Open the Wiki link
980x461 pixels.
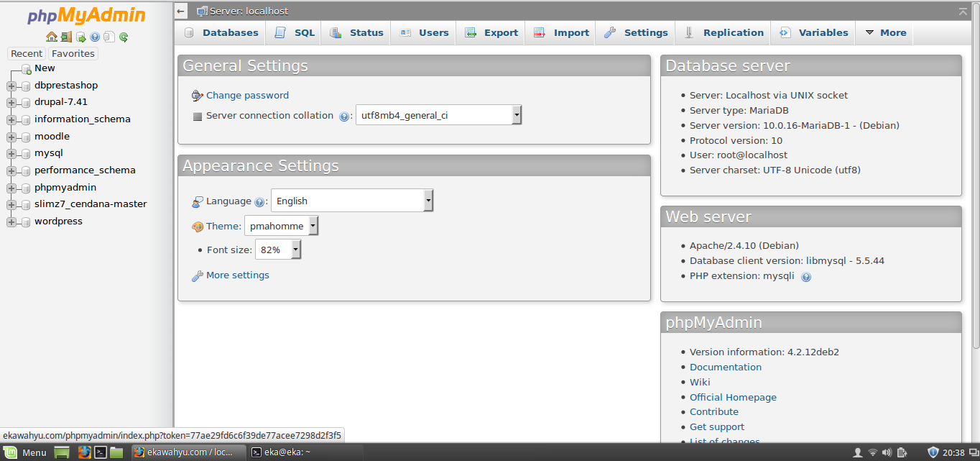[700, 383]
